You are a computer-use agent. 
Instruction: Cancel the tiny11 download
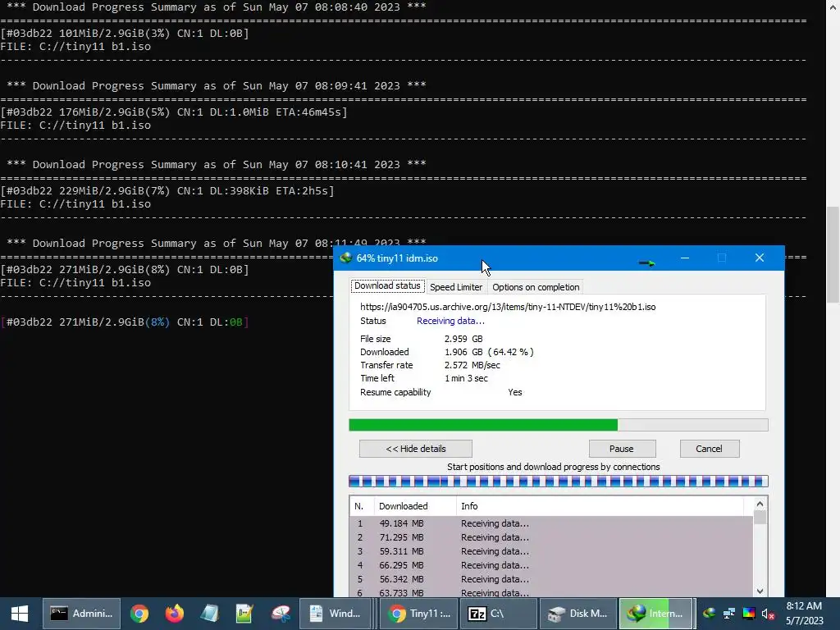[710, 449]
